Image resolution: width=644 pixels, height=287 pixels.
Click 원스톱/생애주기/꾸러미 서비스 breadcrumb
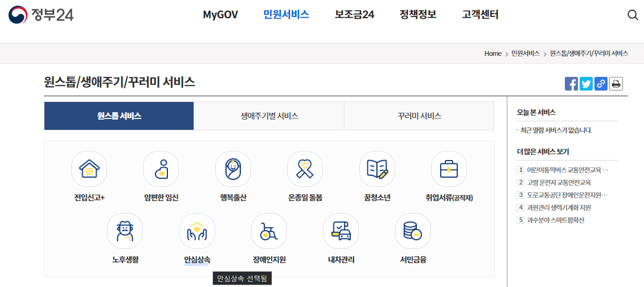[x=589, y=54]
